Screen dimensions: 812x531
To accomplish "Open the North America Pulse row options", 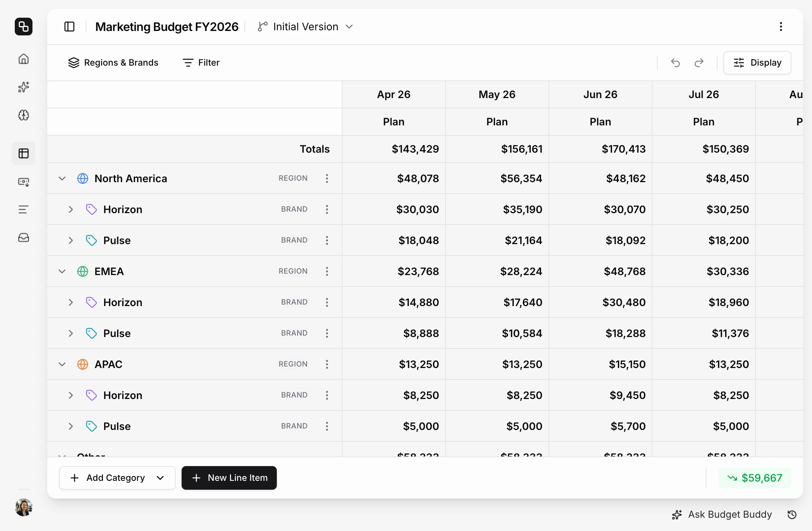I will [x=327, y=240].
